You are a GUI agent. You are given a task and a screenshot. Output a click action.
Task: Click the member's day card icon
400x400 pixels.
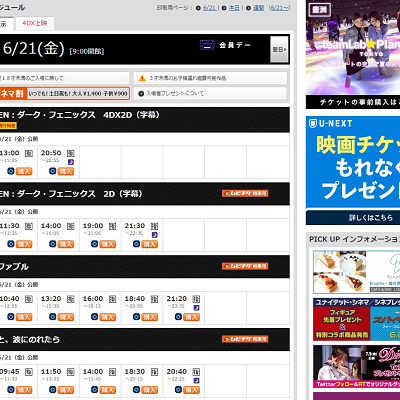point(207,45)
